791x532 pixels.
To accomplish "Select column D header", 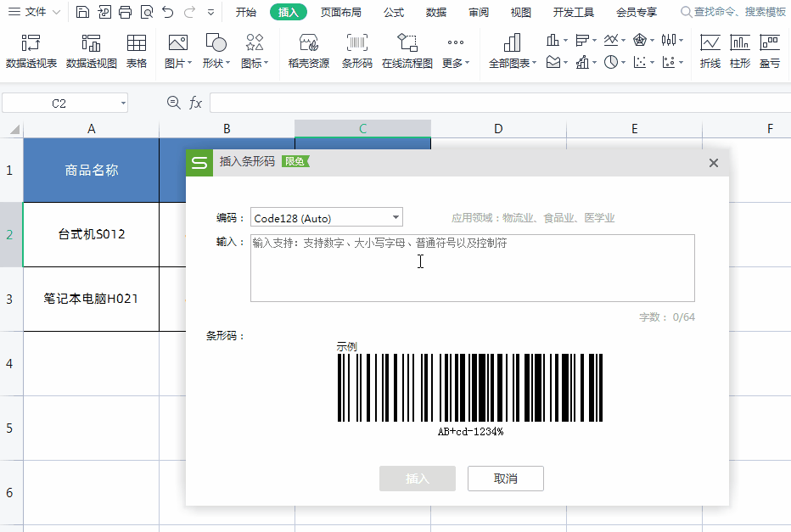I will point(498,129).
